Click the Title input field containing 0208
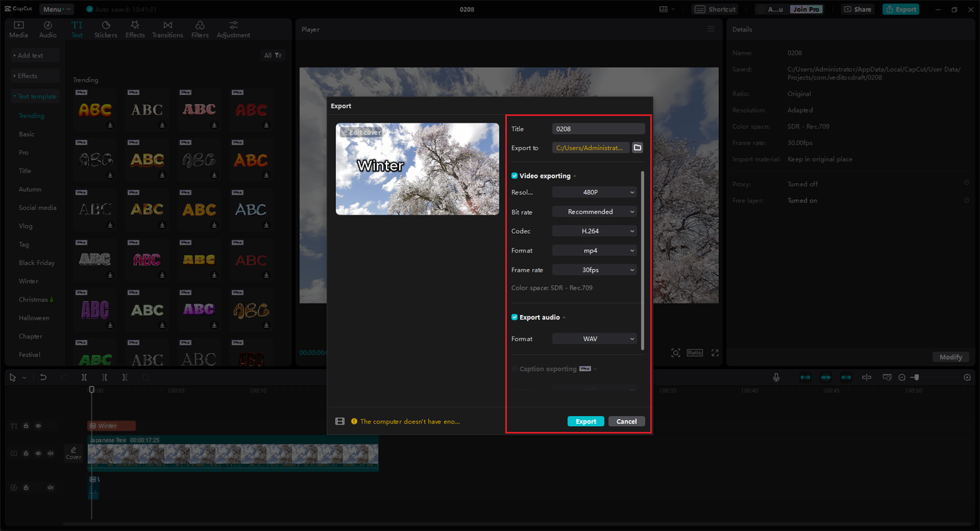Image resolution: width=980 pixels, height=531 pixels. point(599,129)
